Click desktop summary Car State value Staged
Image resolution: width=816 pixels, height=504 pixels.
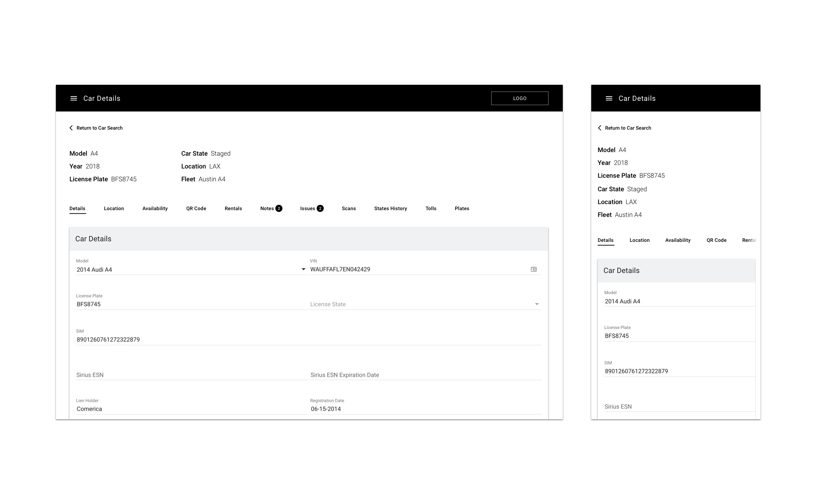tap(220, 154)
